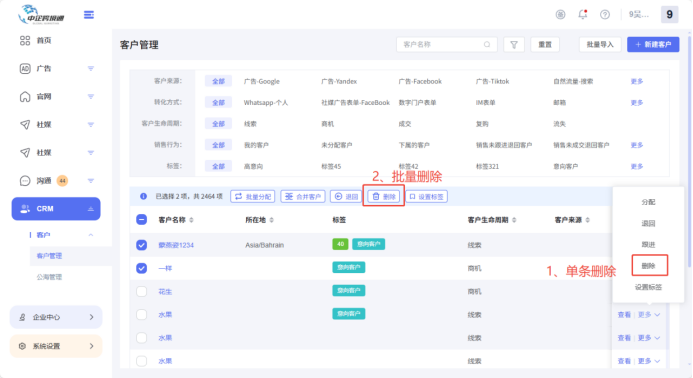The image size is (693, 378).
Task: Open 客户管理 in the sidebar
Action: click(x=49, y=256)
